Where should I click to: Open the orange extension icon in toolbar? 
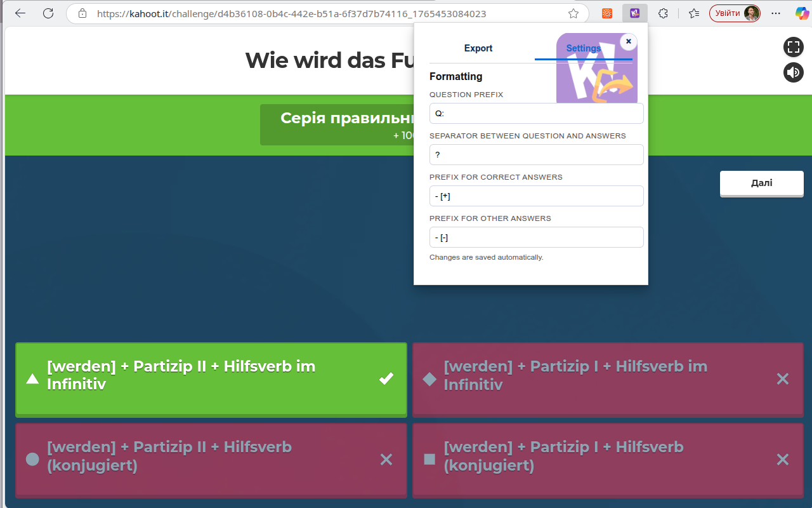point(607,13)
